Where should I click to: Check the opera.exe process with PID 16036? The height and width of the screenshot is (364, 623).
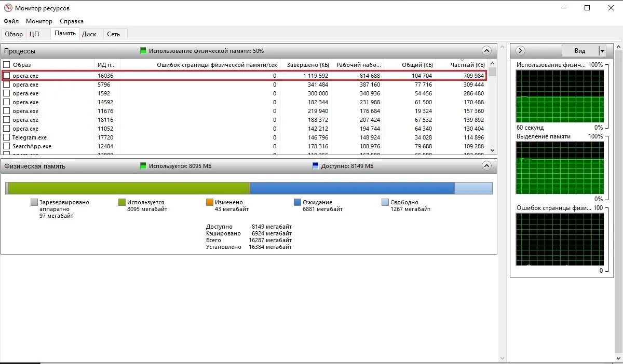[7, 76]
